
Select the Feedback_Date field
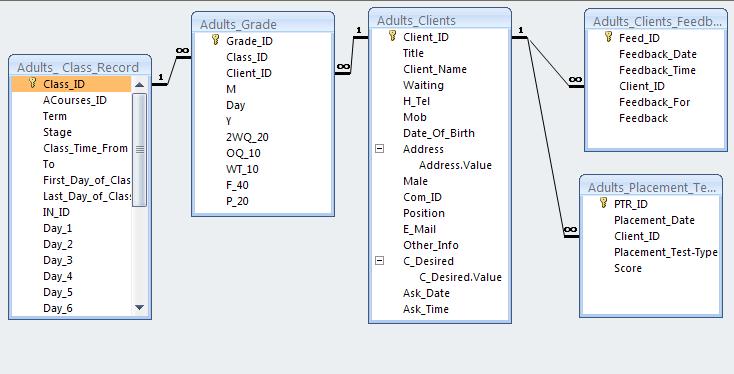(x=658, y=54)
